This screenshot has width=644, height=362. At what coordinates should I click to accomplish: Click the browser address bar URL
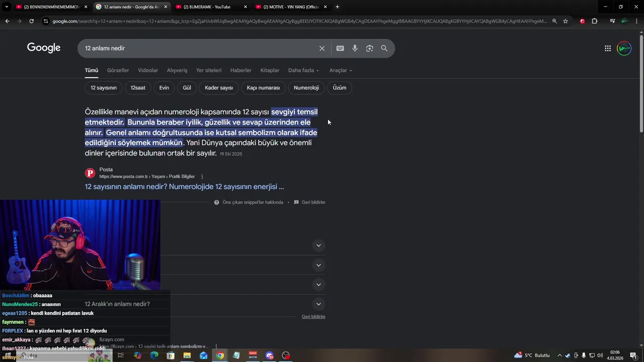tap(299, 21)
